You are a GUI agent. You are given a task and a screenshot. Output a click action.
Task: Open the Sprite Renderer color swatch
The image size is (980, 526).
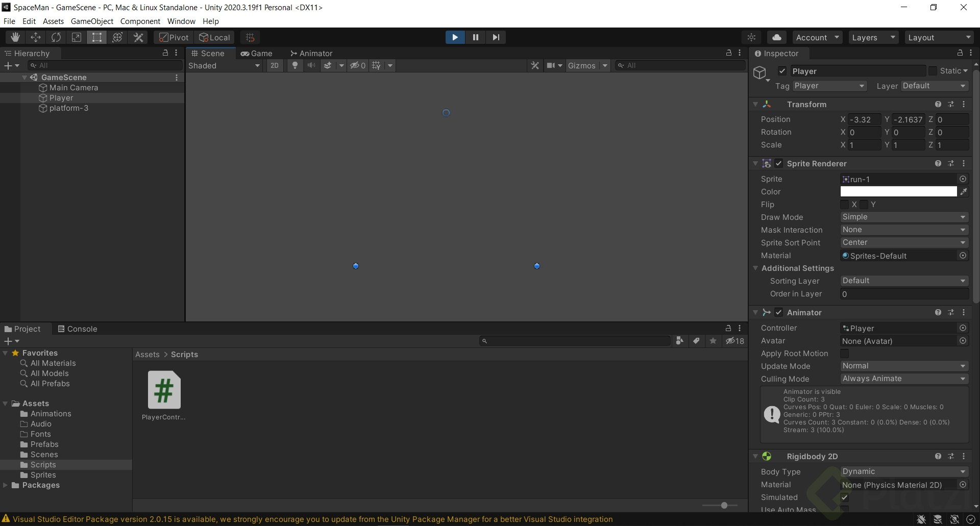[x=898, y=191]
